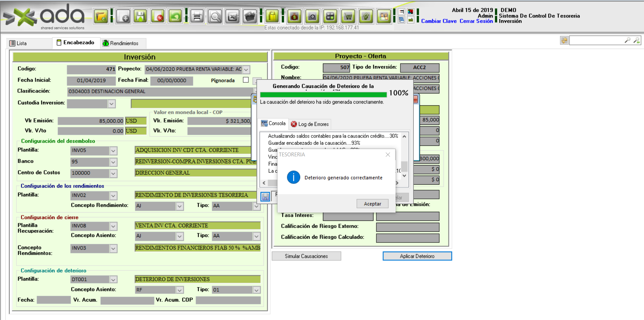Viewport: 644px width, 320px height.
Task: Toggle the Pignorada checkbox
Action: click(x=246, y=80)
